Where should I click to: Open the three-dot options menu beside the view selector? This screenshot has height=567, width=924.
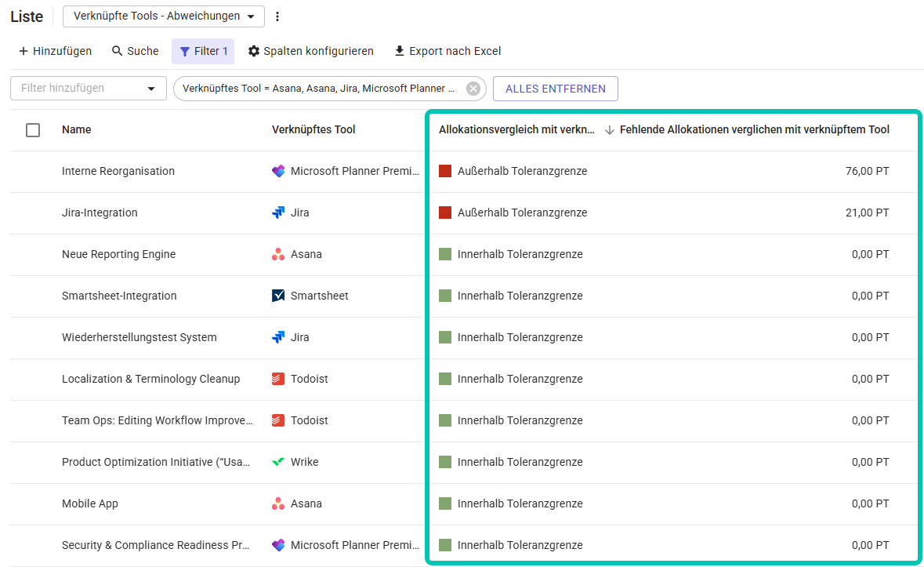[277, 16]
